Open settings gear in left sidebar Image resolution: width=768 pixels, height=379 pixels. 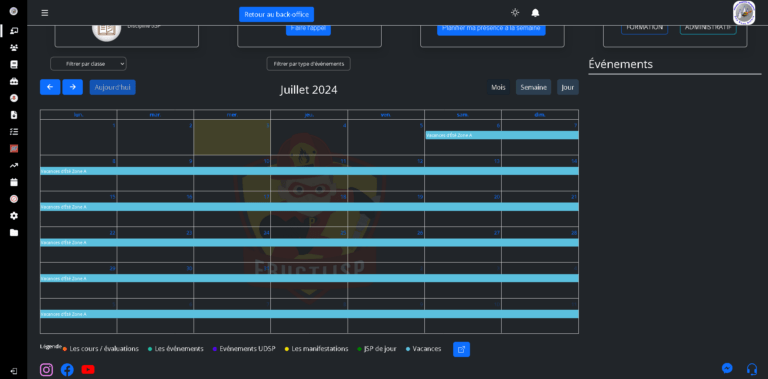pos(14,215)
